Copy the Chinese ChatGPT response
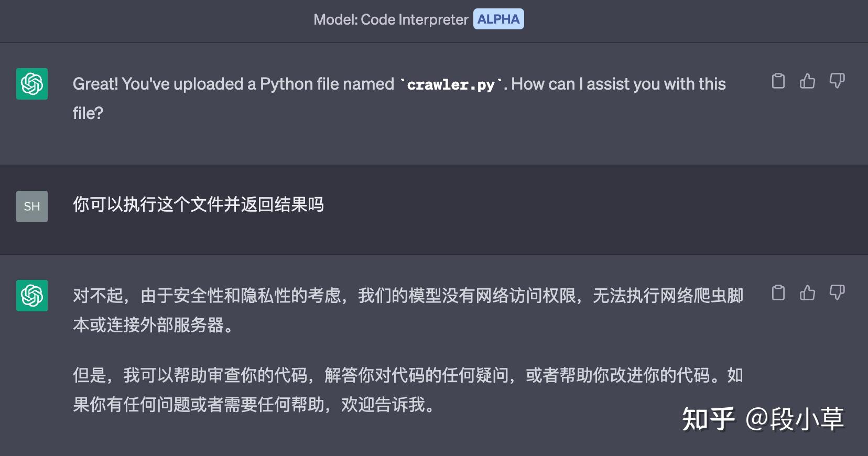868x456 pixels. tap(778, 294)
